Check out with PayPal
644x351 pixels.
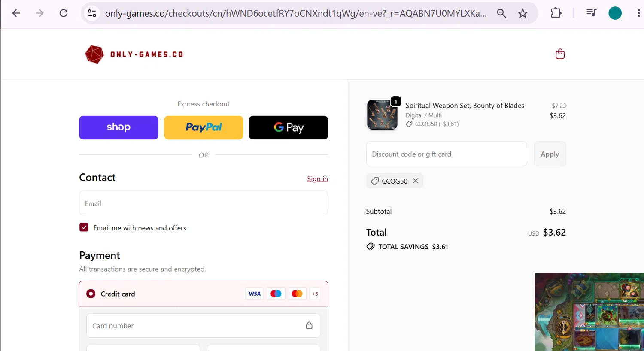click(204, 127)
